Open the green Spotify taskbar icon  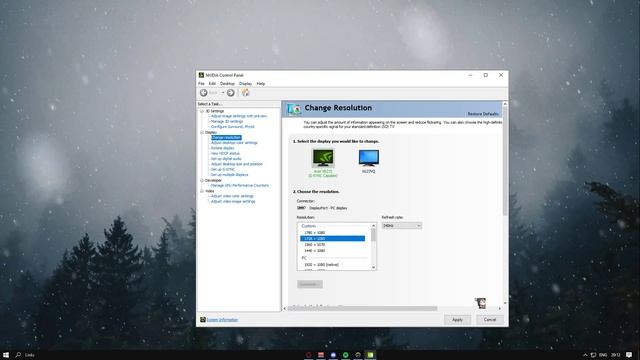coord(345,355)
